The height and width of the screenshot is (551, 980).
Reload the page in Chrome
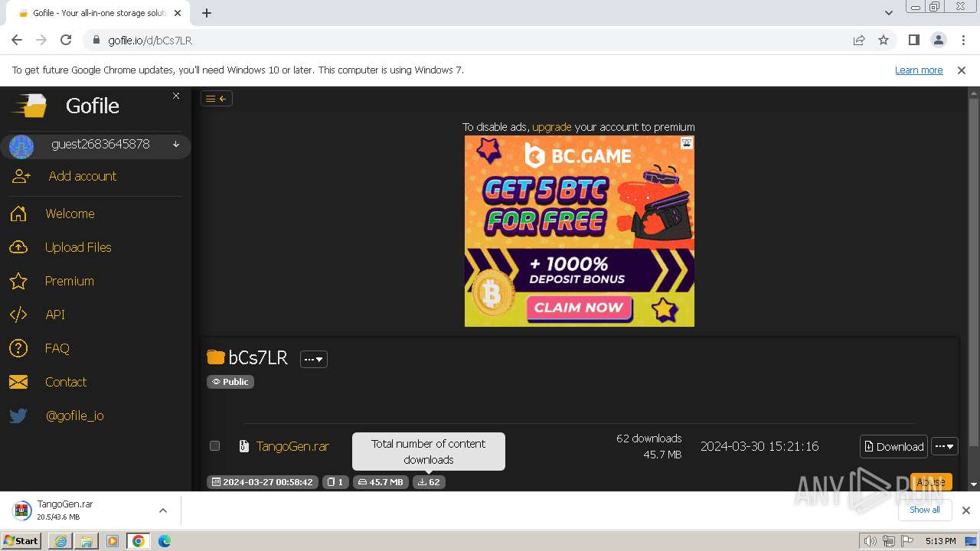pos(66,40)
